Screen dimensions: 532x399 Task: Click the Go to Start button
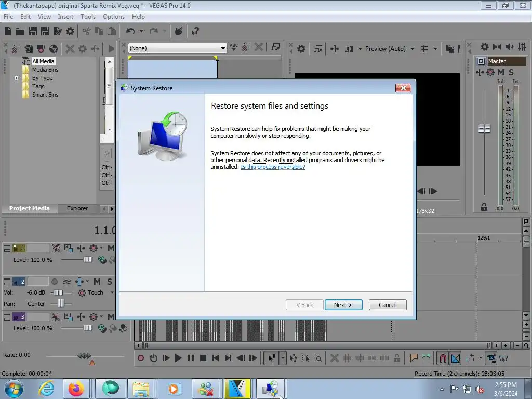tap(216, 358)
